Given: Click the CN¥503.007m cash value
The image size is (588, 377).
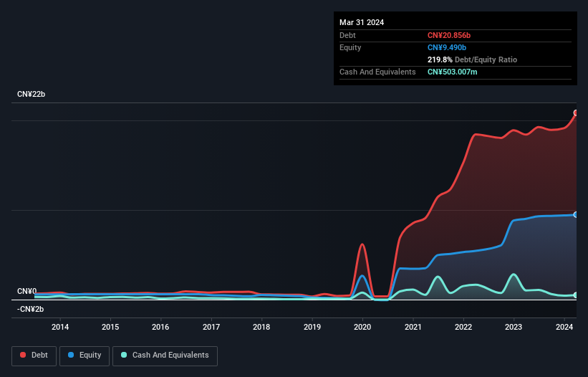Looking at the screenshot, I should coord(452,72).
